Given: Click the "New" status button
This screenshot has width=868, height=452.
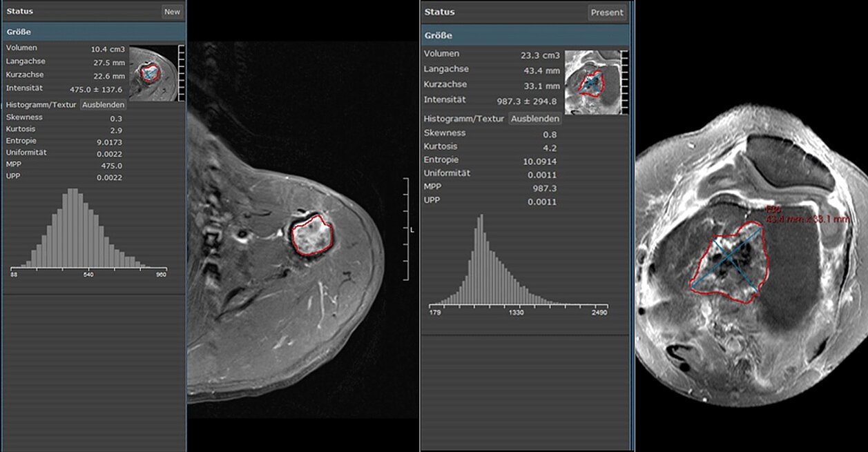Looking at the screenshot, I should (x=172, y=12).
